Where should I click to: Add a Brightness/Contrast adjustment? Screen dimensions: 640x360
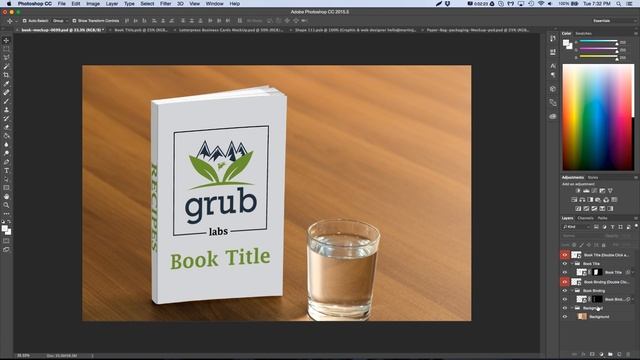click(578, 191)
